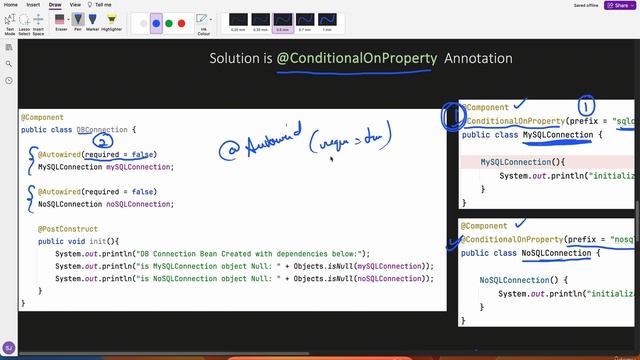Choose the Insert Space tool

[x=38, y=24]
